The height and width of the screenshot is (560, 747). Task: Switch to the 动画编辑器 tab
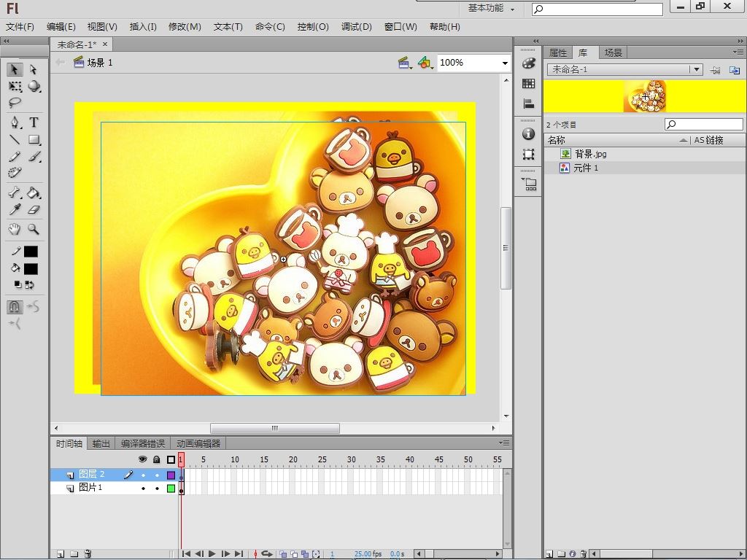pos(198,444)
